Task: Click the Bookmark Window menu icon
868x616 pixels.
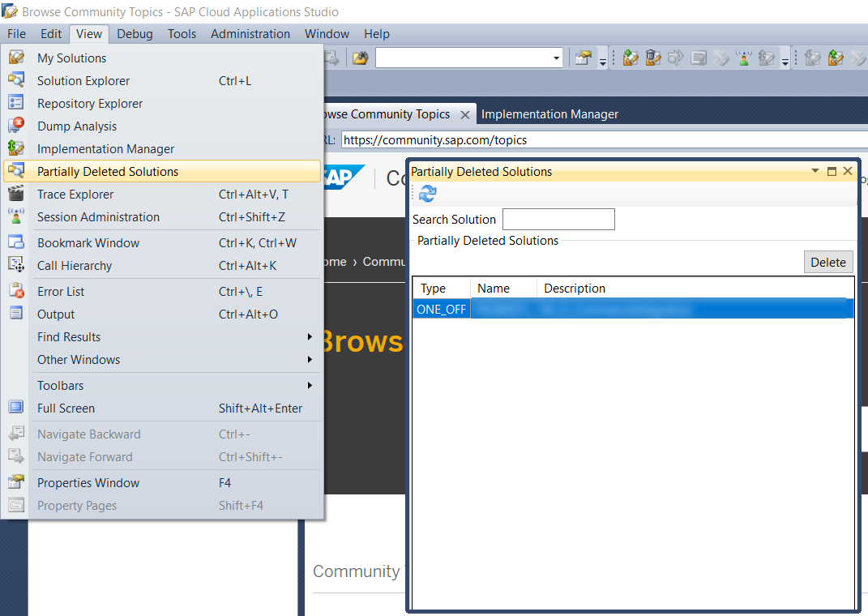Action: pyautogui.click(x=16, y=242)
